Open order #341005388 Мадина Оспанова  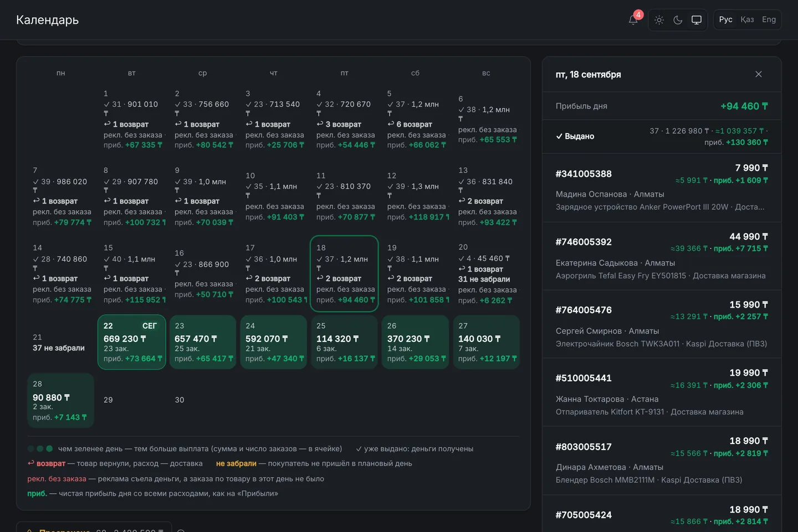click(x=662, y=188)
